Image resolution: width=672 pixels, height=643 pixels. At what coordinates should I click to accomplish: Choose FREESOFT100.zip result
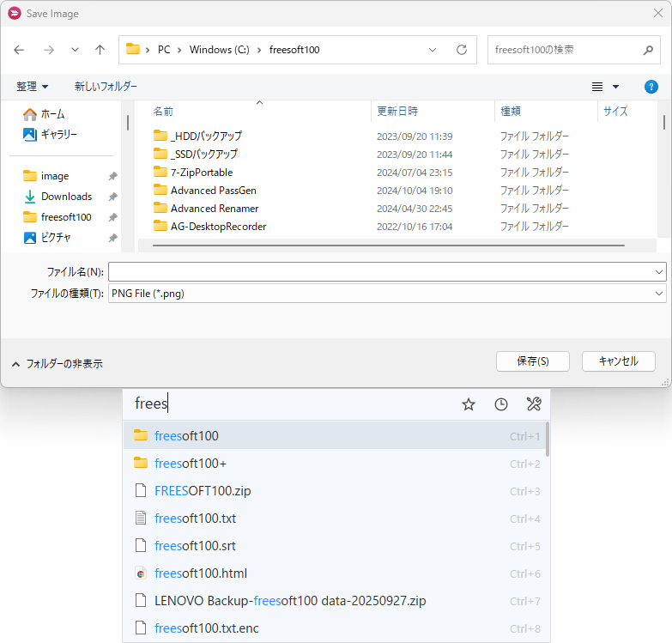point(335,490)
